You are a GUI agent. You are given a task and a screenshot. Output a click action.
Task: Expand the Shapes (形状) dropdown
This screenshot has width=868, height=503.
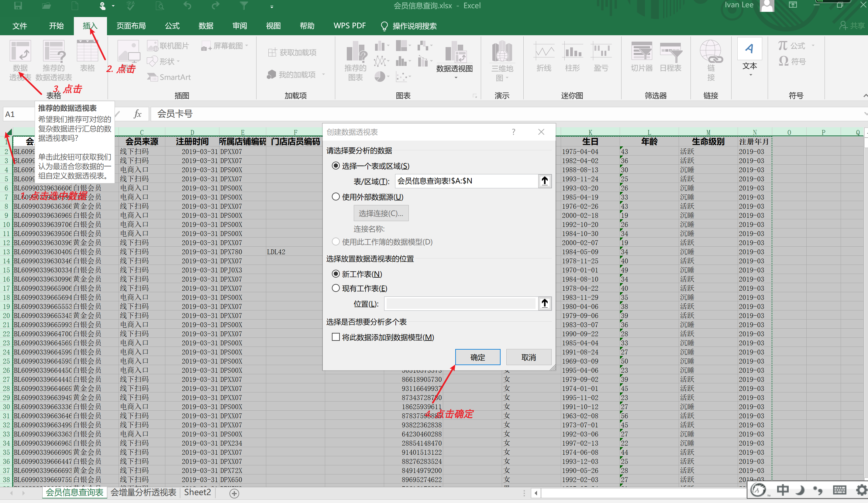pyautogui.click(x=165, y=61)
